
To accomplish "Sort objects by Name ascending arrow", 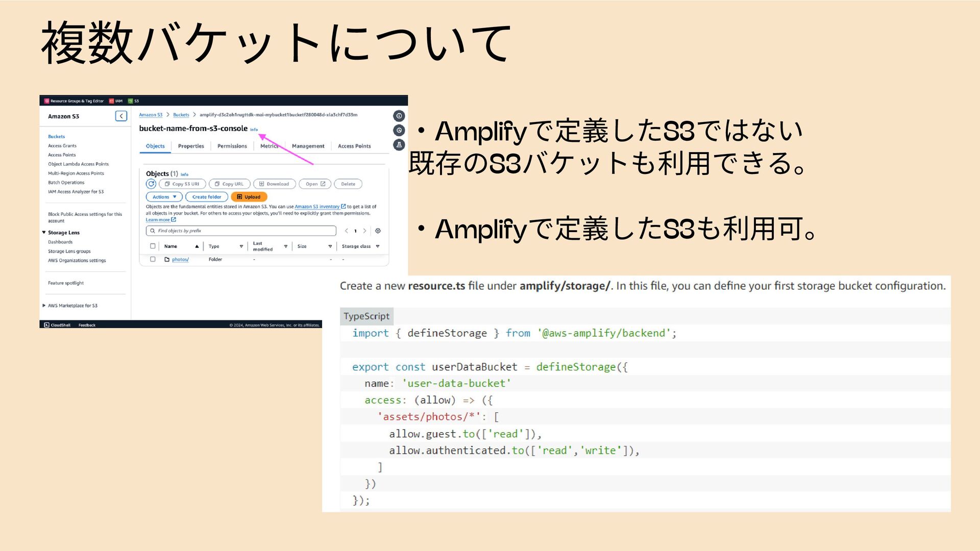I will [197, 246].
